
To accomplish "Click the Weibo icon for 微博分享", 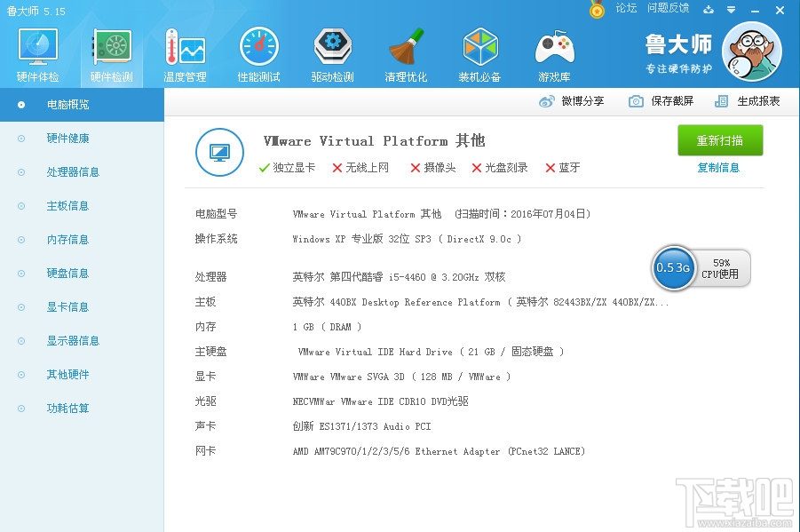I will tap(546, 101).
